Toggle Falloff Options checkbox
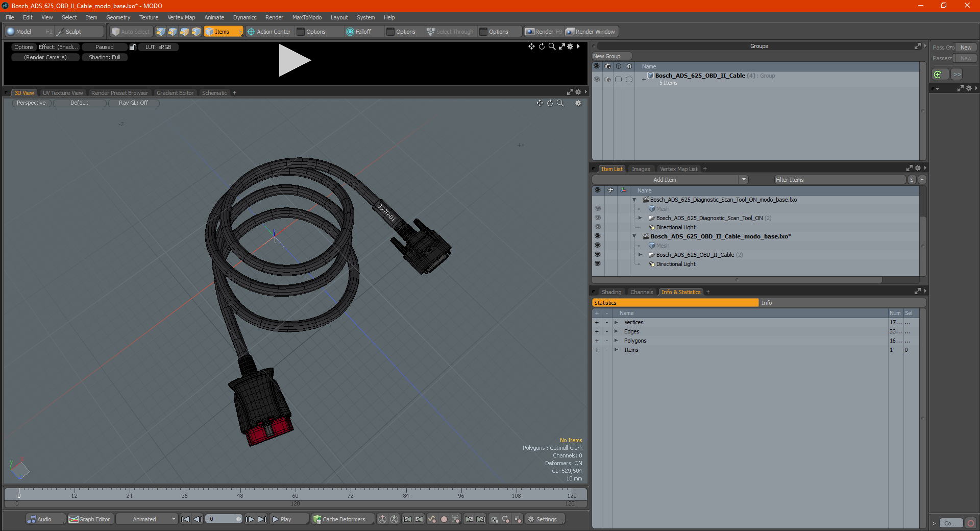Image resolution: width=980 pixels, height=531 pixels. click(390, 32)
